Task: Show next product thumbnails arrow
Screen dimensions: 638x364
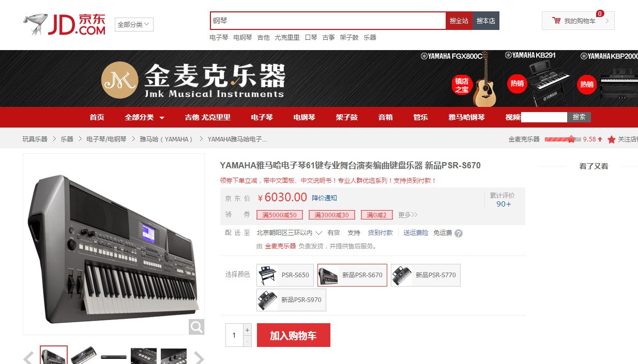Action: [199, 358]
